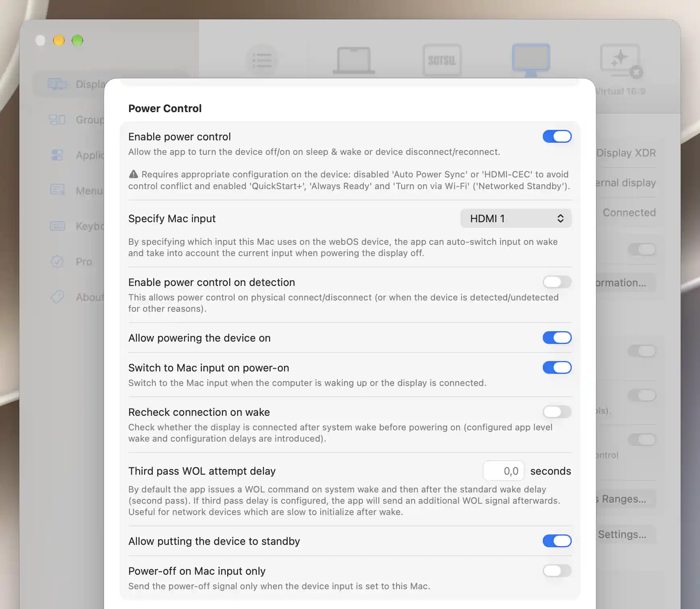Open Keyboard sidebar icon in background window
The height and width of the screenshot is (609, 700).
[x=57, y=226]
